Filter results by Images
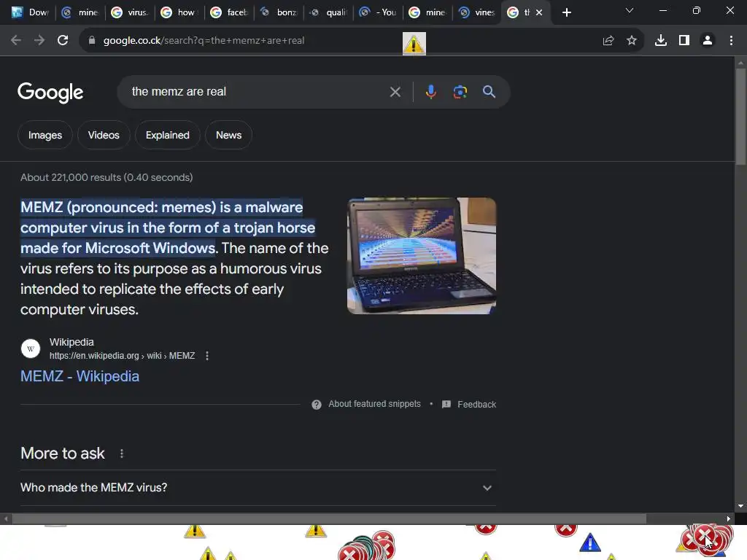The image size is (747, 560). (44, 135)
